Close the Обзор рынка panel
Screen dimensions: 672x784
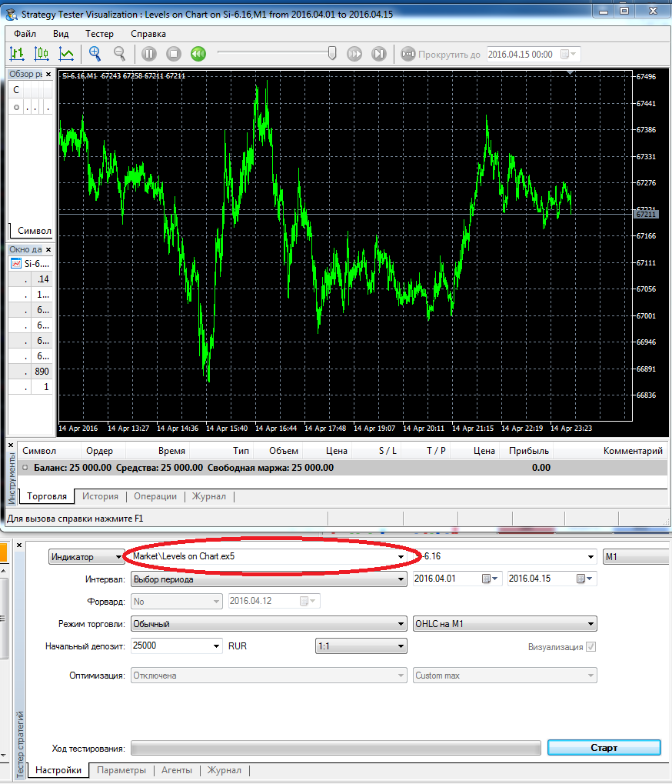(x=48, y=74)
